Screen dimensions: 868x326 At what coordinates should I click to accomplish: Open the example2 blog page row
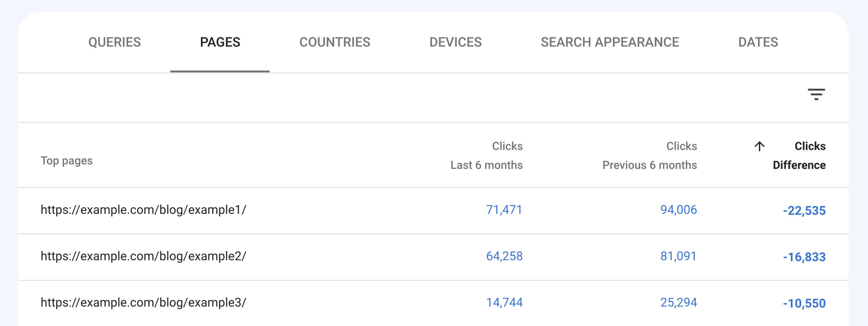tap(143, 256)
